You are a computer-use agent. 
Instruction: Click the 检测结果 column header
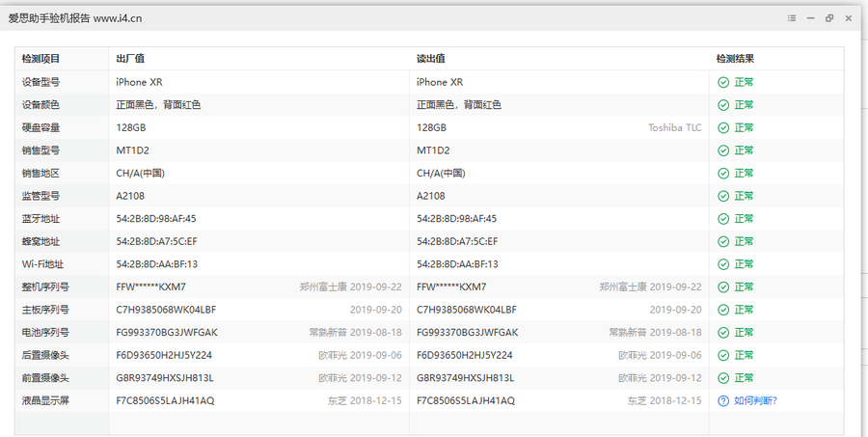pyautogui.click(x=735, y=59)
